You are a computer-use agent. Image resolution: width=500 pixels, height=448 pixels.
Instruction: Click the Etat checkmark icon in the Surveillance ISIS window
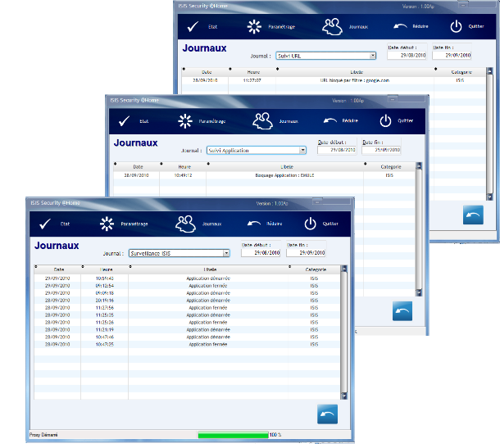point(45,224)
